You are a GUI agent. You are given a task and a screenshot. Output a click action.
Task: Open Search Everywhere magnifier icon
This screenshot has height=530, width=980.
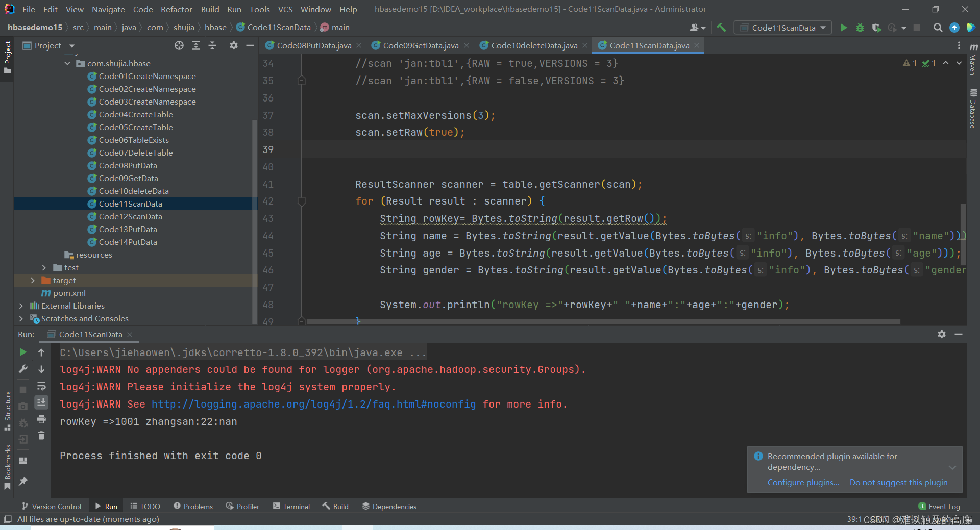(938, 28)
